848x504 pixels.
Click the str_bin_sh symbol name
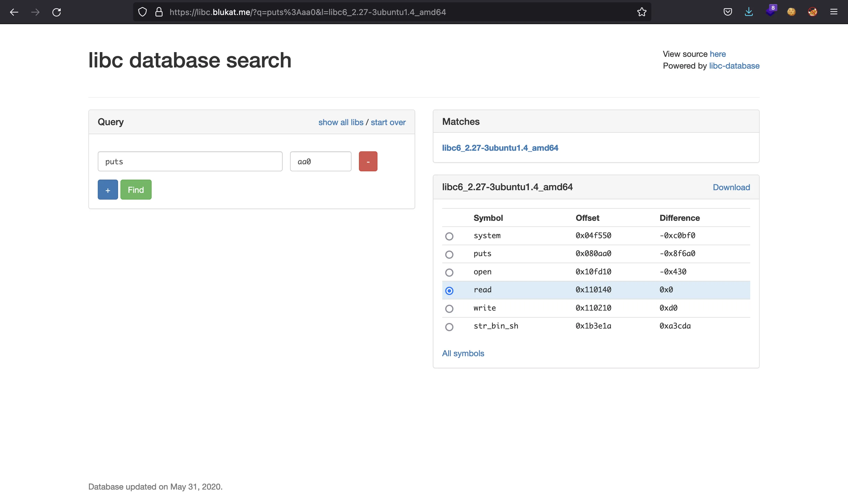(x=496, y=326)
